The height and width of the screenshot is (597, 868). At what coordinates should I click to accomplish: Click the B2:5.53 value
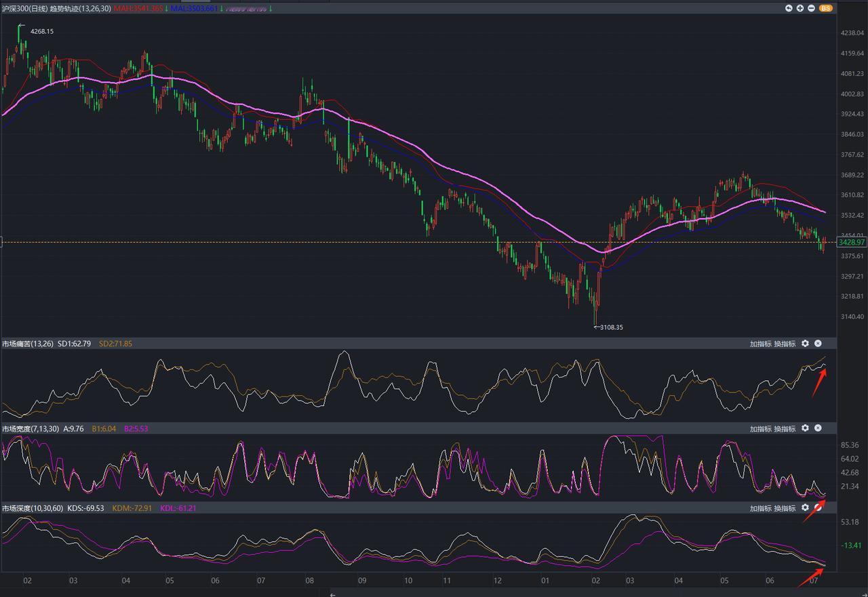pos(136,429)
